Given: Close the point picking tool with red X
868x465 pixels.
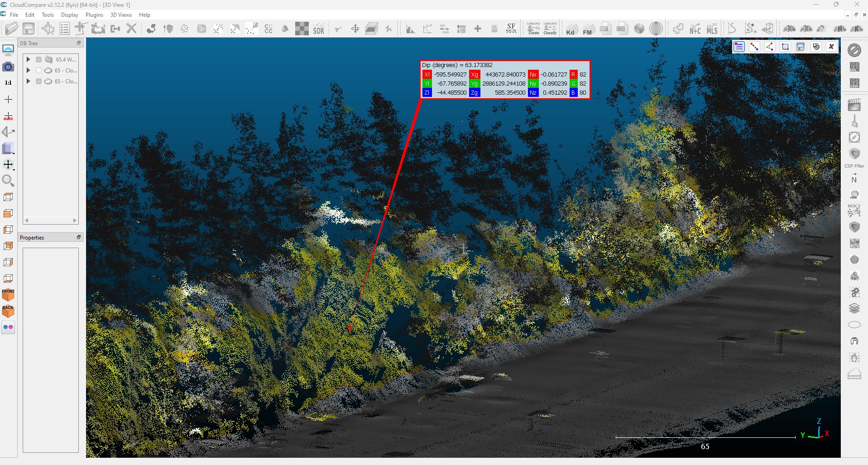Looking at the screenshot, I should pyautogui.click(x=831, y=47).
